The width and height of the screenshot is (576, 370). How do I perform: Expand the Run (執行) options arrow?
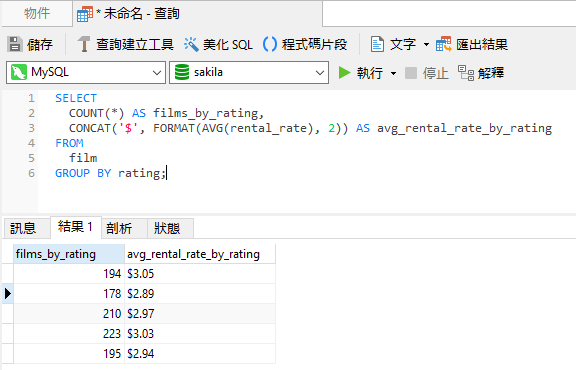click(393, 73)
